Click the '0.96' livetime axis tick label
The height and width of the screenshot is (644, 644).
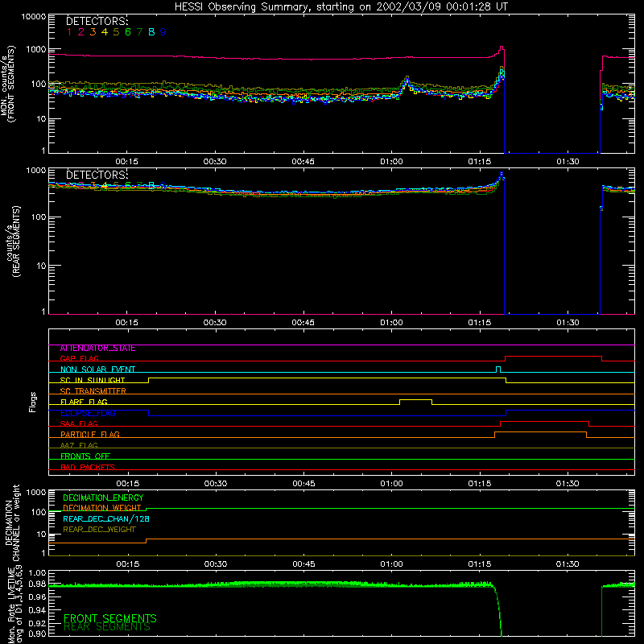coord(37,596)
